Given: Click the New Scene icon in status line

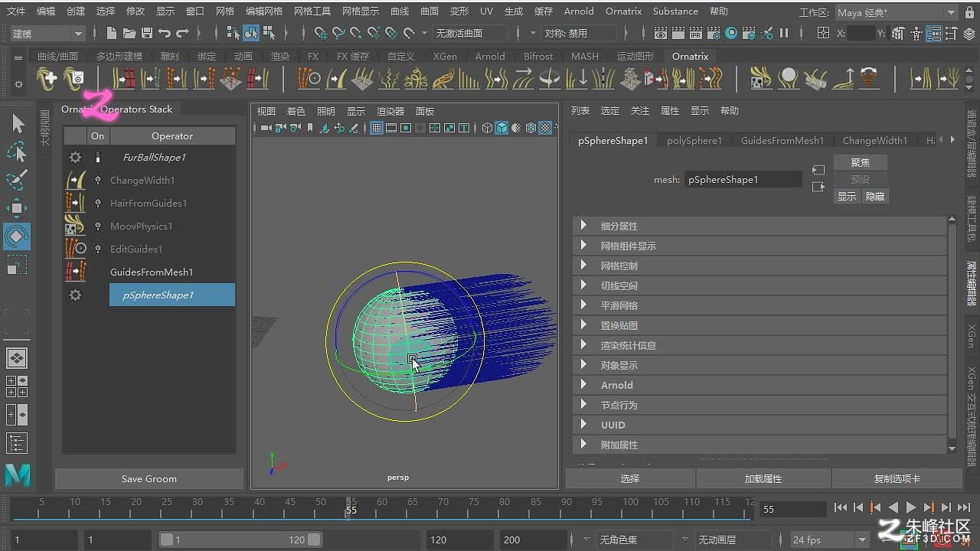Looking at the screenshot, I should tap(112, 33).
